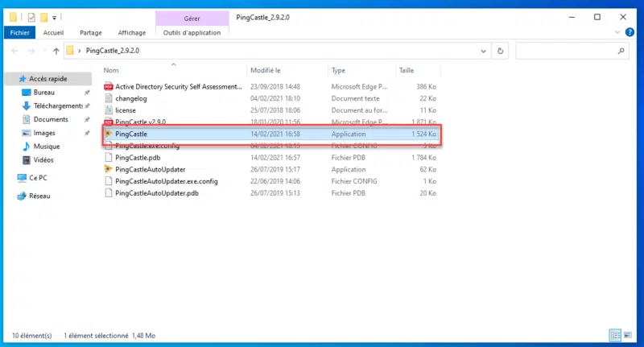This screenshot has height=347, width=644.
Task: Select Accès rapide in navigation pane
Action: 48,78
